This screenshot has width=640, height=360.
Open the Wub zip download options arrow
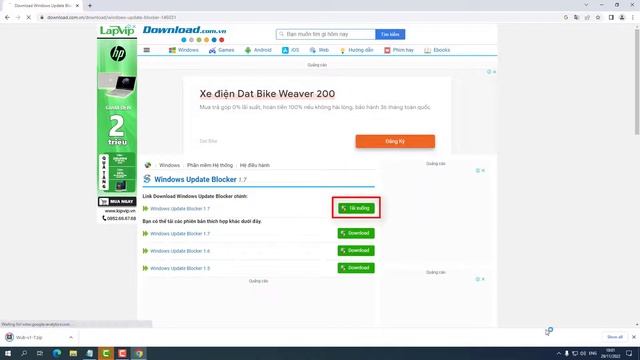pos(71,337)
